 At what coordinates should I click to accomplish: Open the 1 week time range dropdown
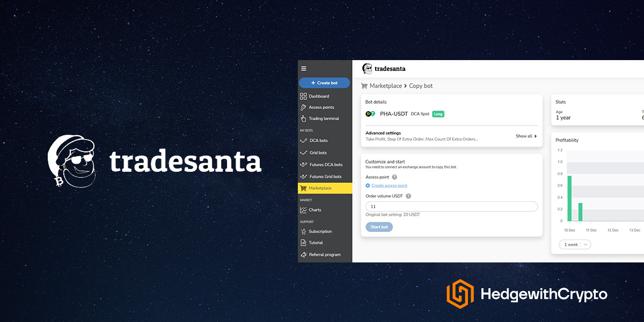pyautogui.click(x=574, y=244)
